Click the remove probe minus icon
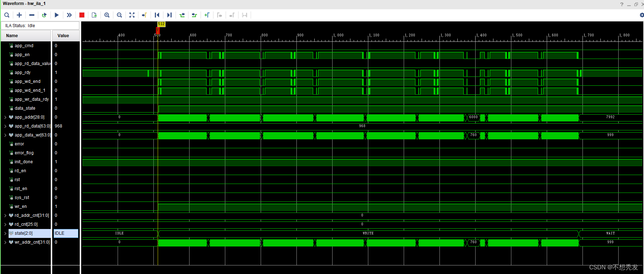Screen dimensions: 644x274 click(32, 15)
